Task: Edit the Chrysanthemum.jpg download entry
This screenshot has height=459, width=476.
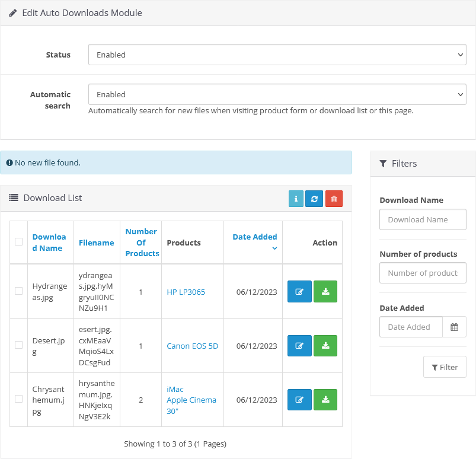Action: (299, 400)
